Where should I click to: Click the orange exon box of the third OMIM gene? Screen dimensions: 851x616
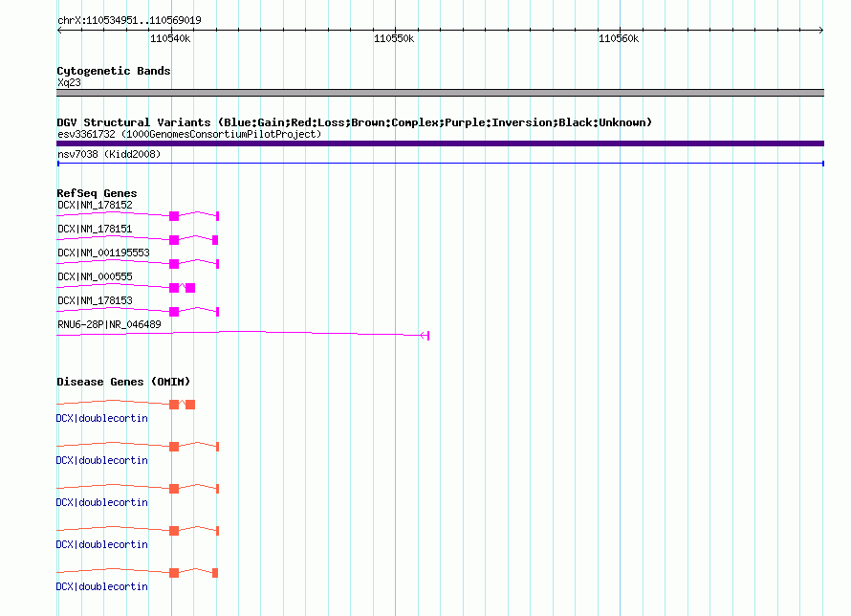coord(174,489)
